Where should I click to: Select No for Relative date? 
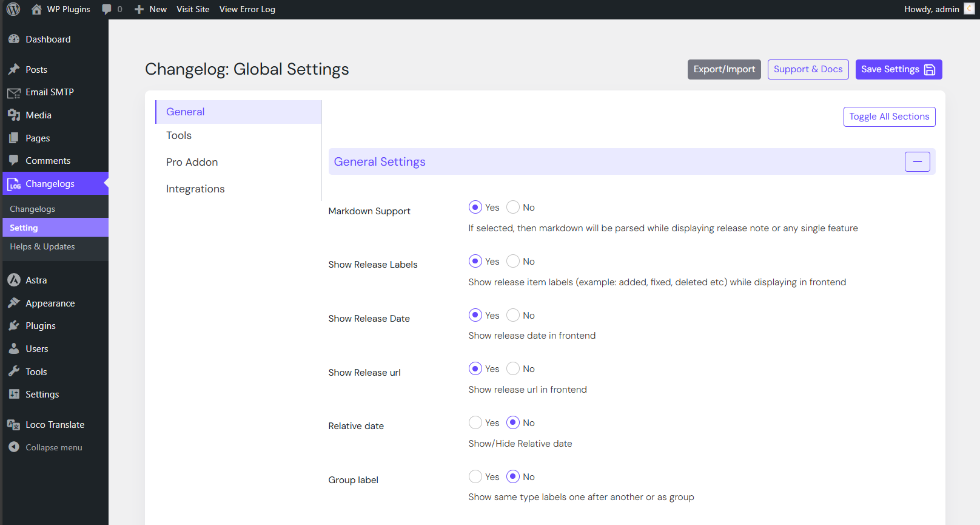pos(513,422)
